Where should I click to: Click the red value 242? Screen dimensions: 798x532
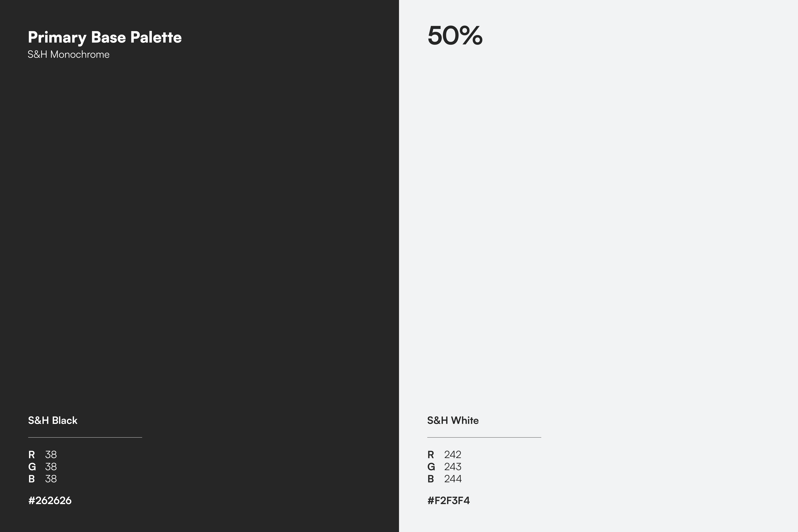(x=453, y=455)
